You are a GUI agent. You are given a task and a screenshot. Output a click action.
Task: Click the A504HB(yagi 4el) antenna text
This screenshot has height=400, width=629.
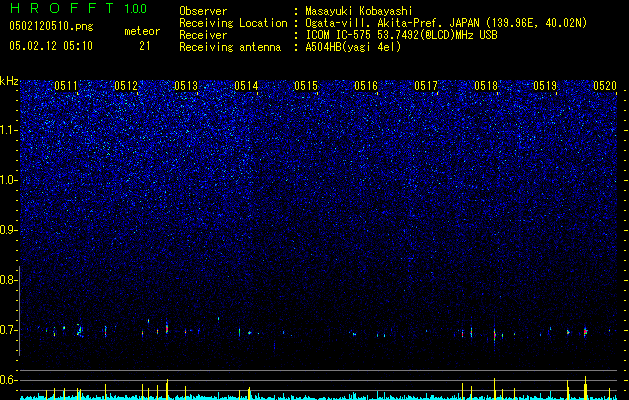point(353,47)
